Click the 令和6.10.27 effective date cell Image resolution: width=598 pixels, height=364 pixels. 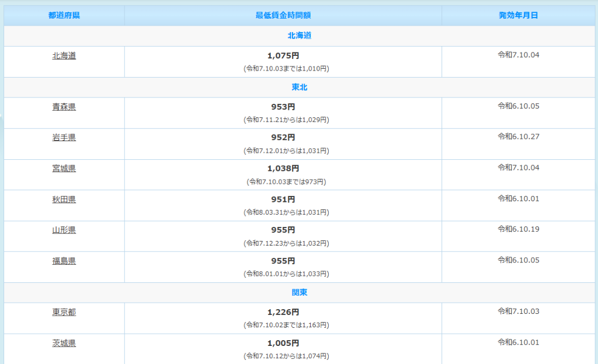point(518,136)
